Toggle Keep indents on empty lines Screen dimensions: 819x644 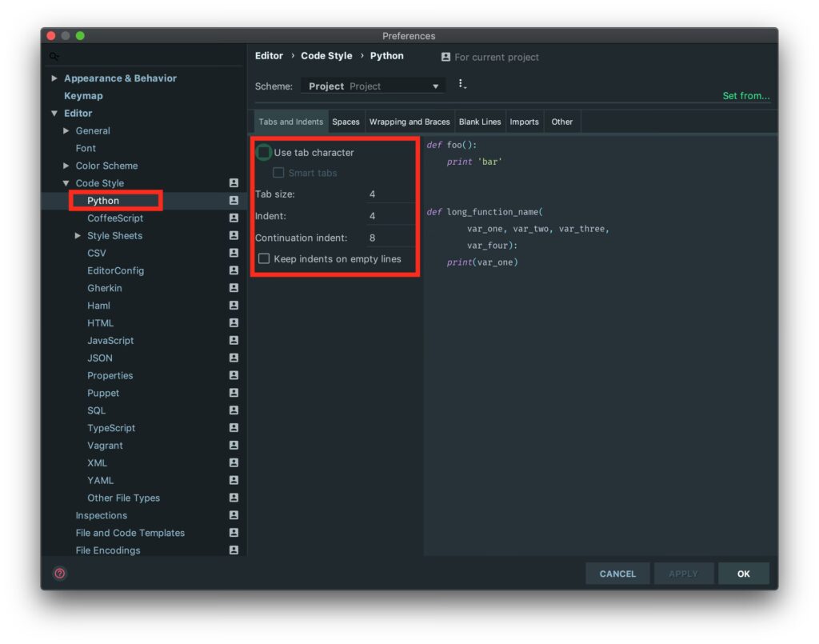[264, 258]
